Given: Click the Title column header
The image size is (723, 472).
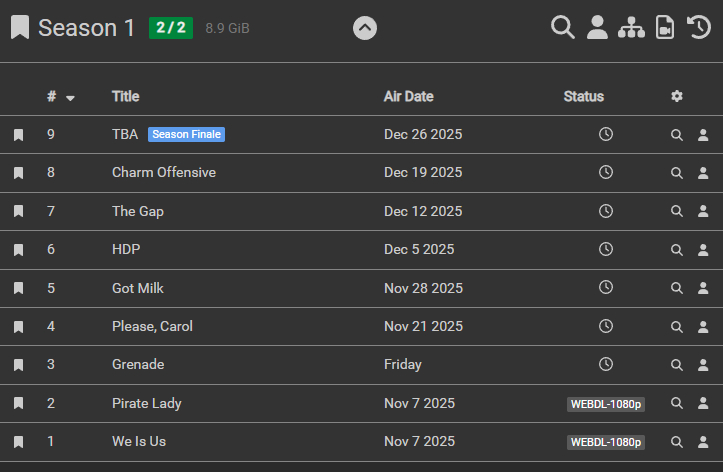Looking at the screenshot, I should pyautogui.click(x=125, y=97).
